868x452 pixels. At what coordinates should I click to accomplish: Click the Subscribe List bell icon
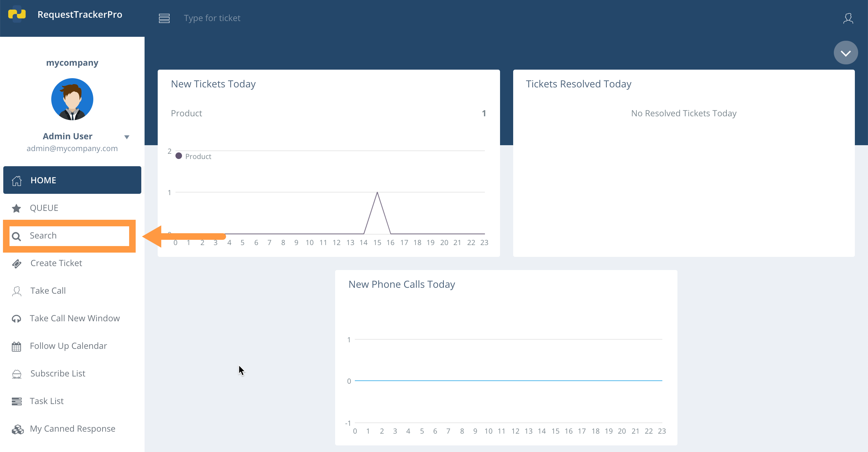pos(16,374)
